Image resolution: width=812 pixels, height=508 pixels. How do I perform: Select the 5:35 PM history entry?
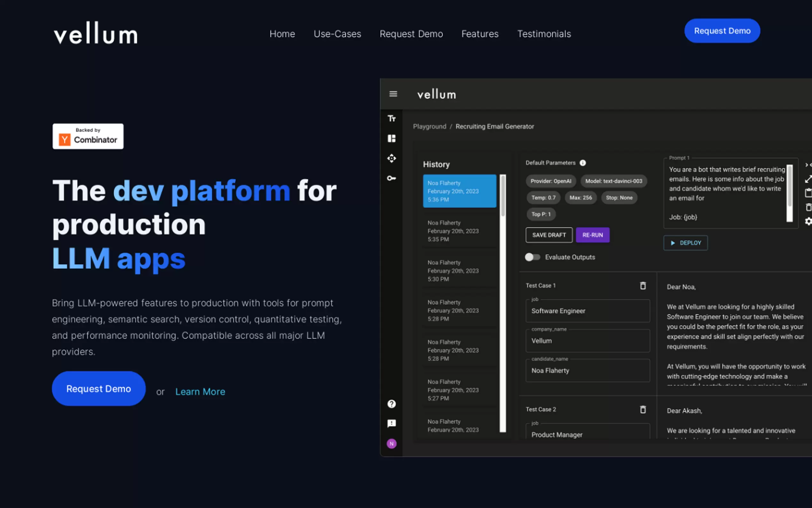pyautogui.click(x=459, y=231)
